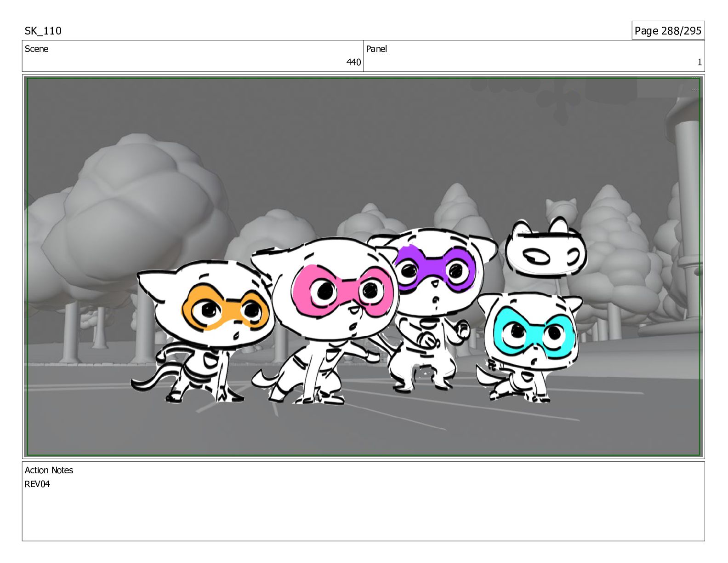Click the Action Notes heading
The image size is (728, 563).
click(x=49, y=470)
